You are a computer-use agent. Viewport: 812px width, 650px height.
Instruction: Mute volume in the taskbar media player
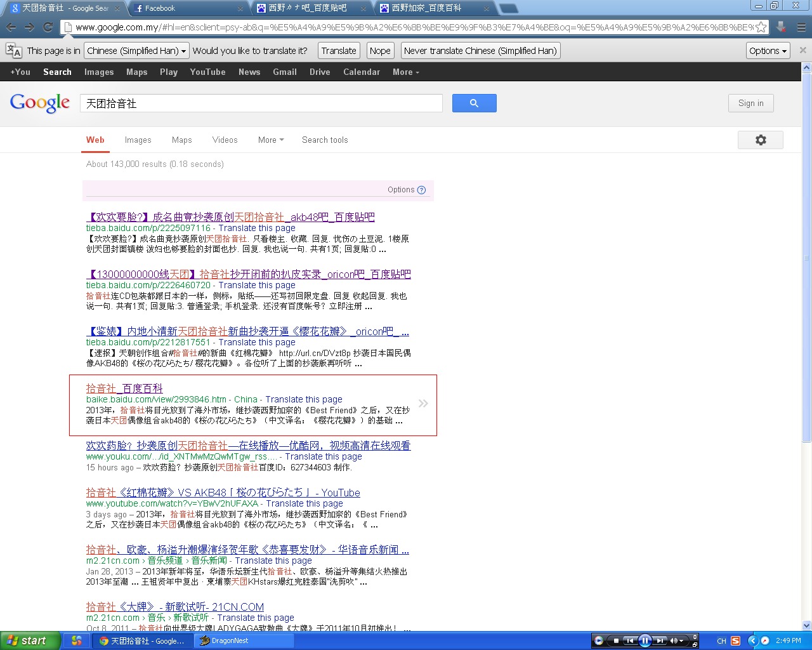point(674,640)
